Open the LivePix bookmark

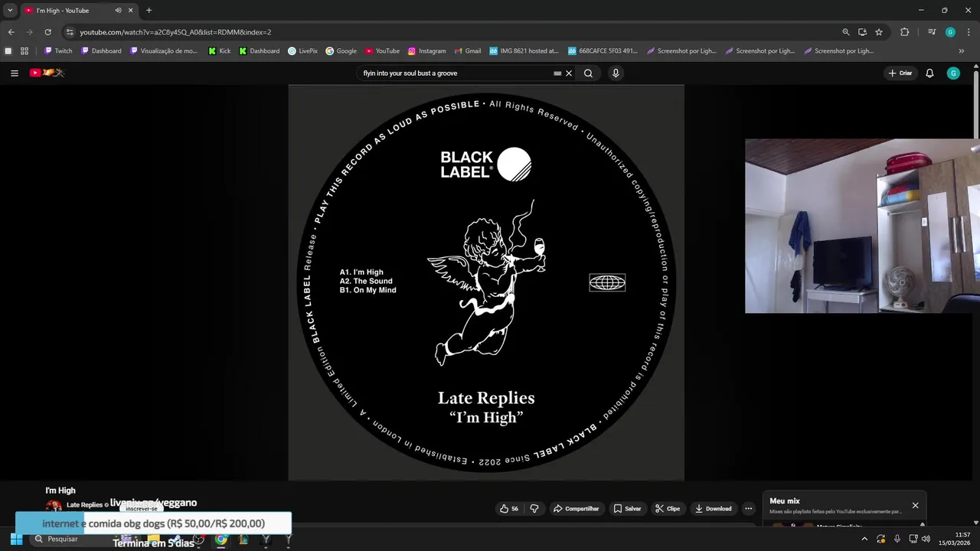pyautogui.click(x=302, y=51)
